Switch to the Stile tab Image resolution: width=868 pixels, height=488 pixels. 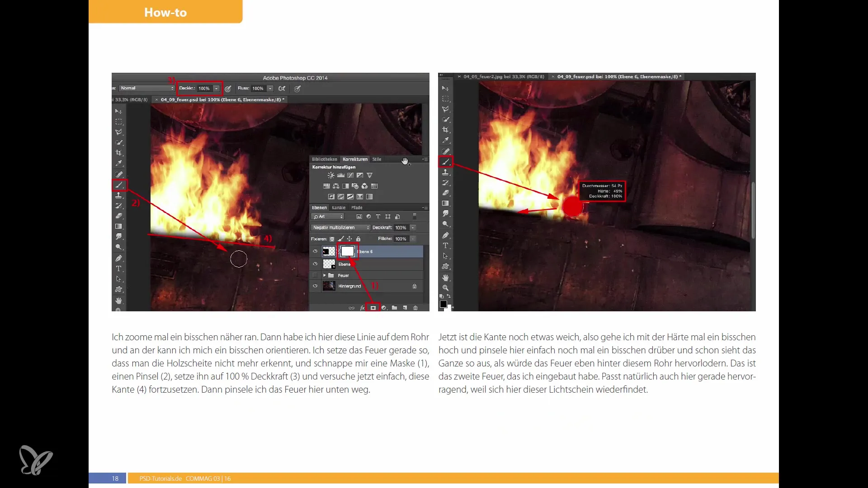[377, 160]
